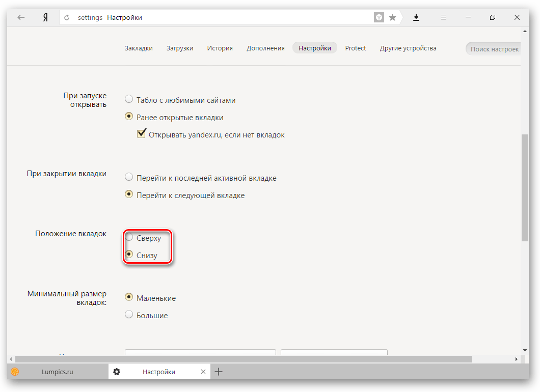Select 'Табло с любимыми сайтами' radio option

click(x=129, y=99)
